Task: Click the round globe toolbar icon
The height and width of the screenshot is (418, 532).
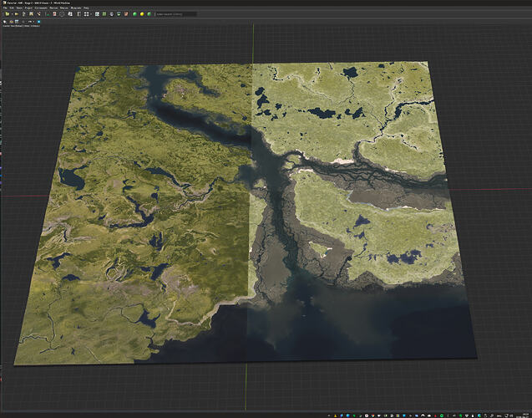Action: click(x=111, y=14)
